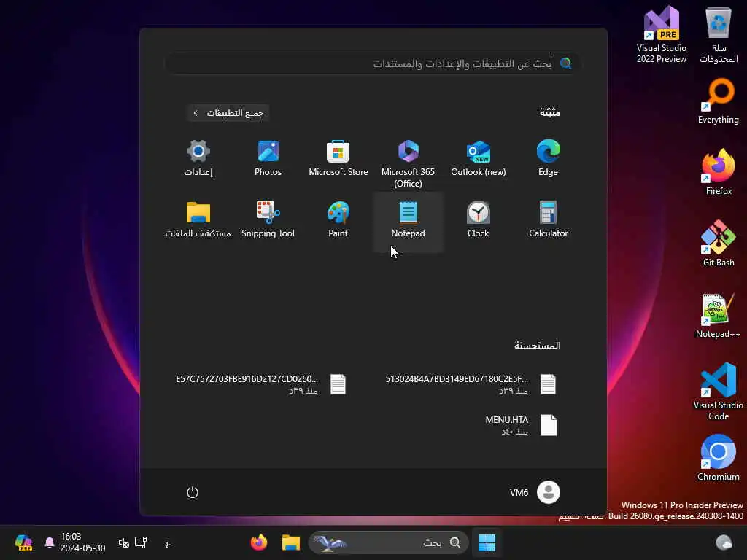This screenshot has width=747, height=560.
Task: Open Calculator from pinned apps
Action: pyautogui.click(x=549, y=220)
